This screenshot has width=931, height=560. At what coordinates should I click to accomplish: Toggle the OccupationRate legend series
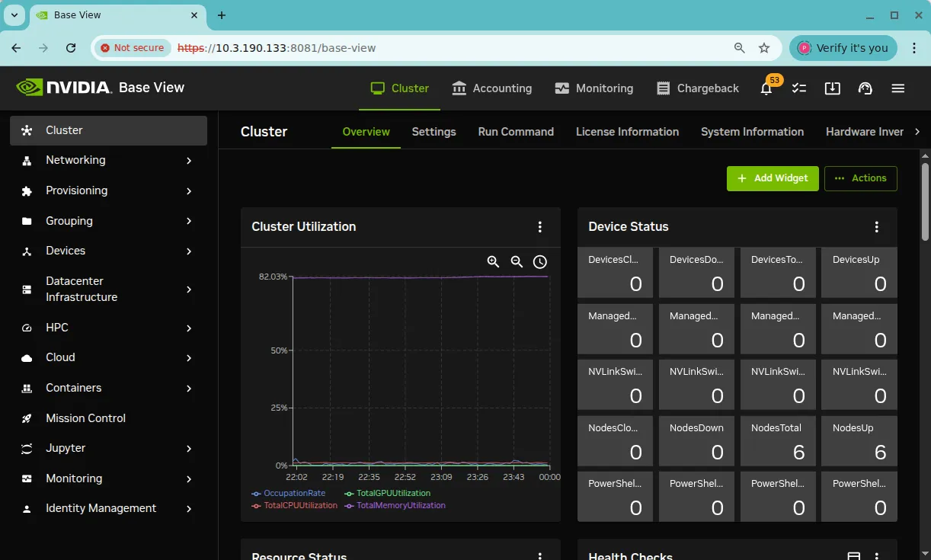[289, 493]
